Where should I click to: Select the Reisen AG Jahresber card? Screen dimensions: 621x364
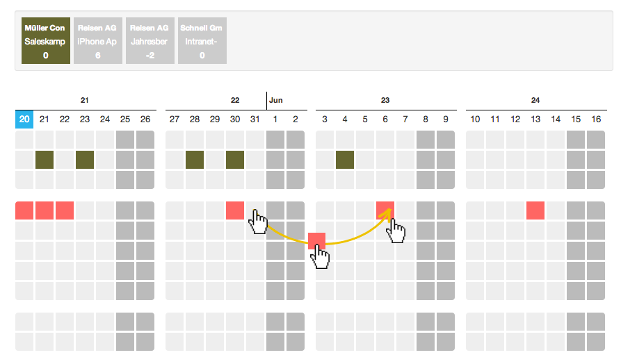[150, 41]
